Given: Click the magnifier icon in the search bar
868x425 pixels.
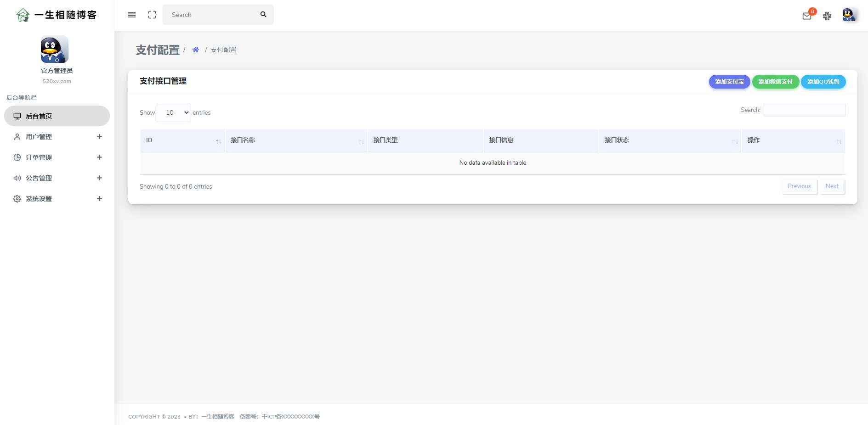Looking at the screenshot, I should coord(263,14).
